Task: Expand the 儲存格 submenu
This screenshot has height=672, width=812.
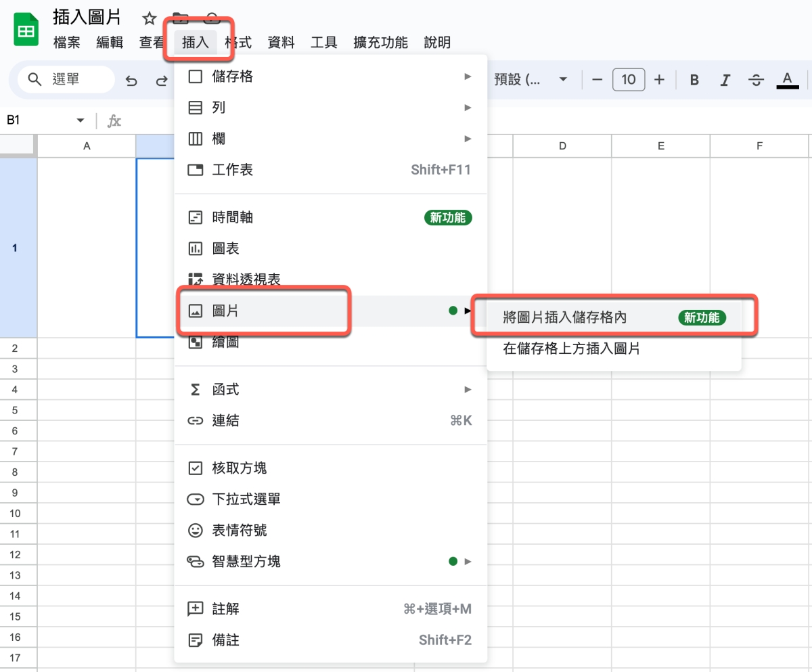Action: [x=330, y=76]
